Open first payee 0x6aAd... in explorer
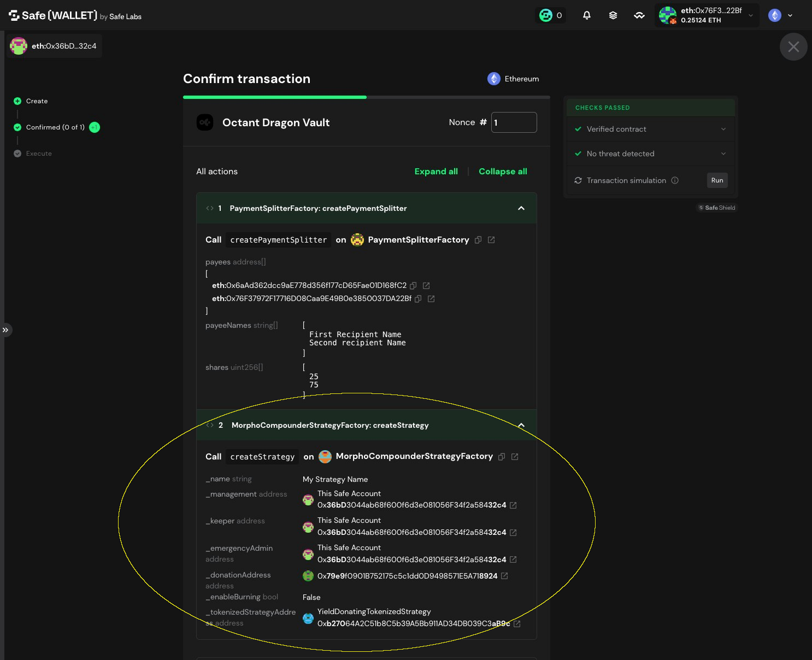812x660 pixels. tap(426, 286)
